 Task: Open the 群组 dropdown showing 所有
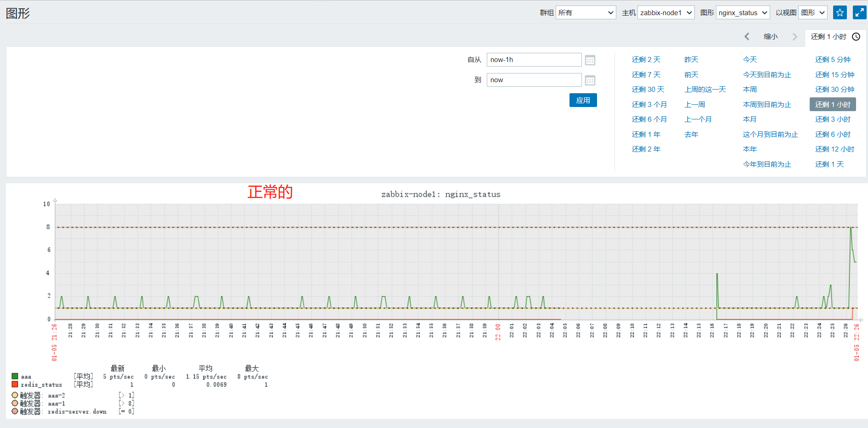pos(586,12)
